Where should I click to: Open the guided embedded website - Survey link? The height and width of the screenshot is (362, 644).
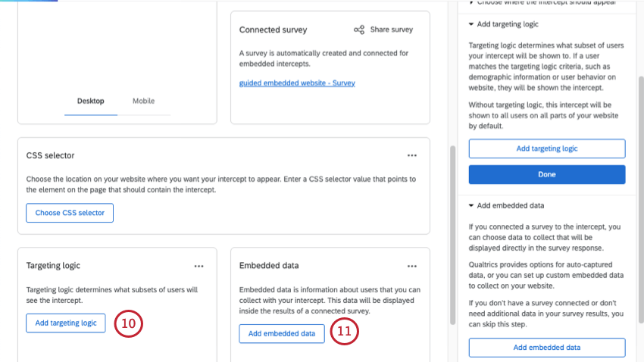[297, 83]
